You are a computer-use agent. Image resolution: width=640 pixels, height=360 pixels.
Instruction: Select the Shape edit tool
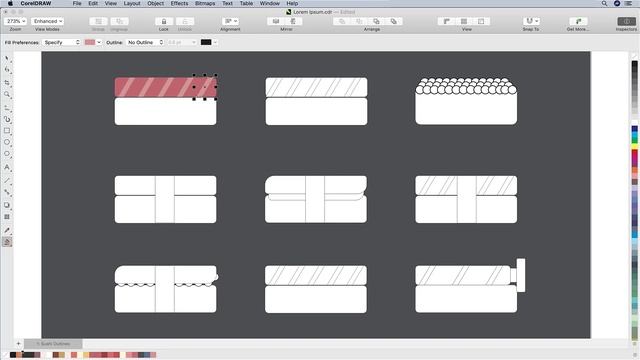coord(7,70)
